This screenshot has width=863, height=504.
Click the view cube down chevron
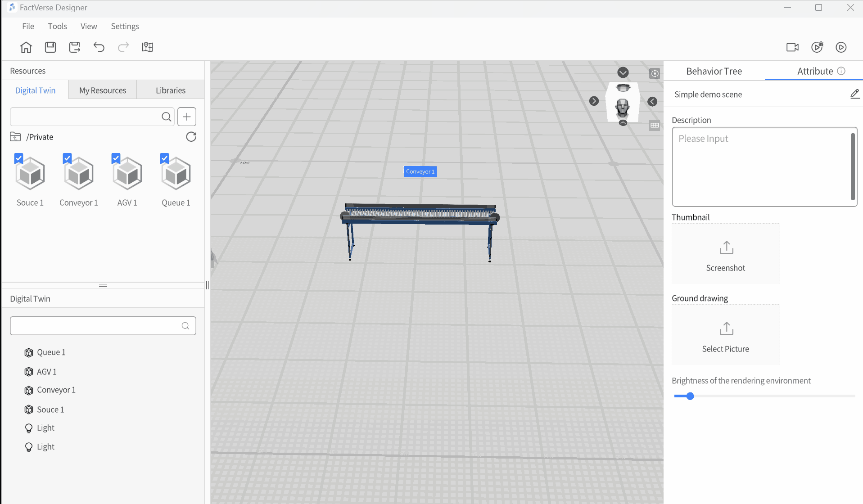tap(623, 72)
